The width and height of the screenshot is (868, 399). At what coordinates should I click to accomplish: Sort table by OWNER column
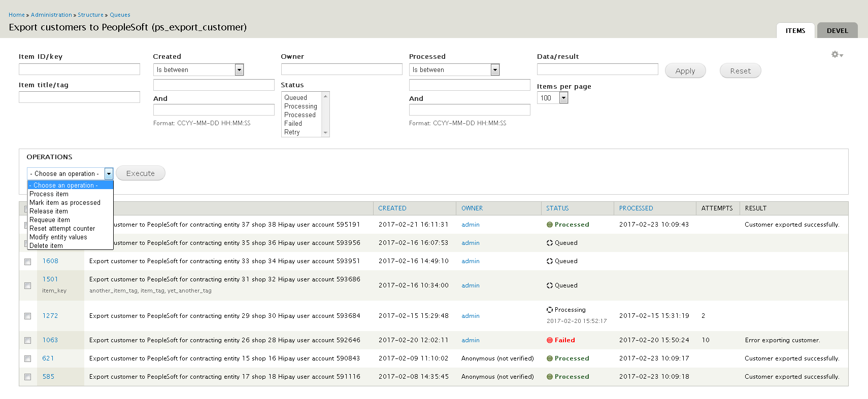[x=472, y=208]
